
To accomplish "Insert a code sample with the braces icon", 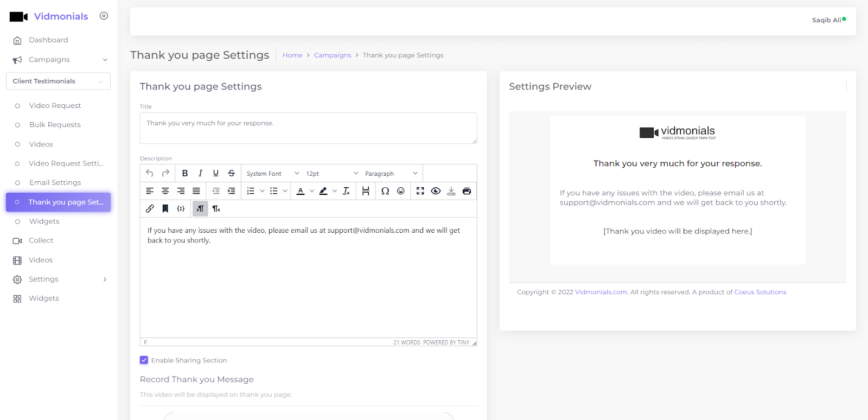I will pyautogui.click(x=181, y=208).
